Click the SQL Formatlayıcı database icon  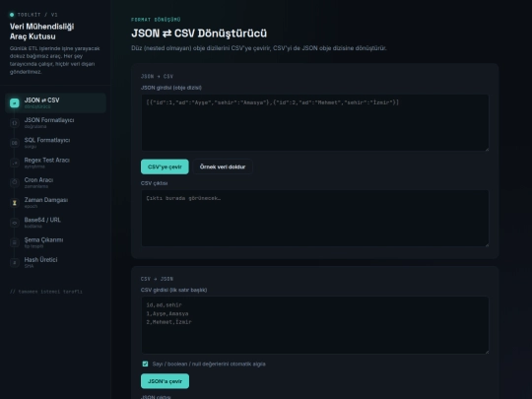(x=15, y=143)
